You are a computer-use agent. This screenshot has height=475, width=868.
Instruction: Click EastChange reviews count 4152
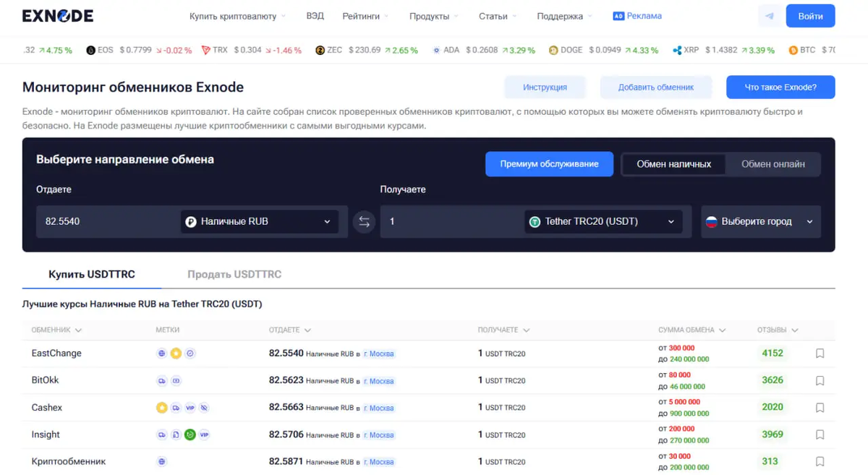(x=773, y=354)
